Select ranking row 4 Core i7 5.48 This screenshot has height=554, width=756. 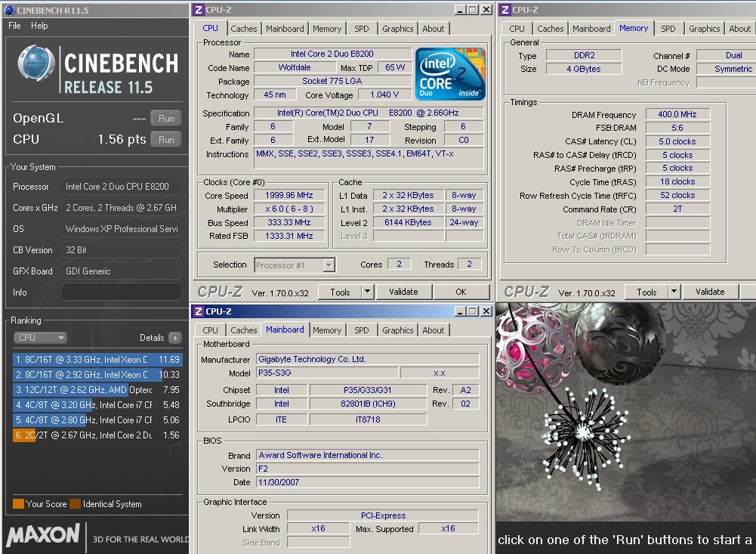(98, 405)
